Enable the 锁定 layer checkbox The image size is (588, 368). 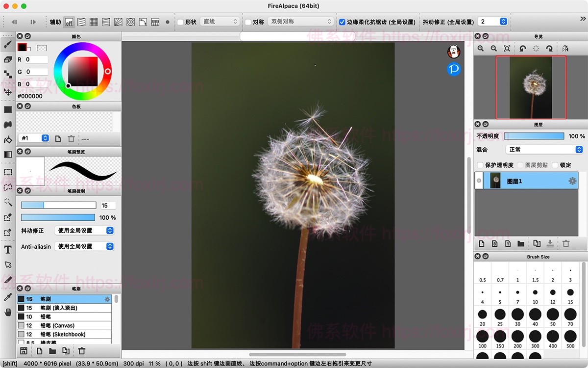click(x=554, y=165)
